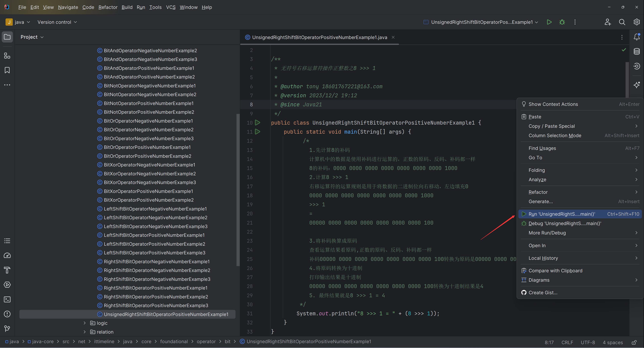This screenshot has width=644, height=348.
Task: Expand More Run/Debug submenu
Action: (x=580, y=233)
